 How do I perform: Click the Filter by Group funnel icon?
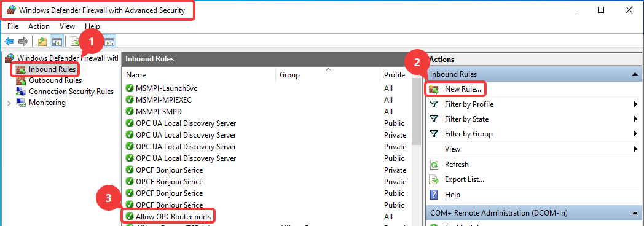(434, 134)
